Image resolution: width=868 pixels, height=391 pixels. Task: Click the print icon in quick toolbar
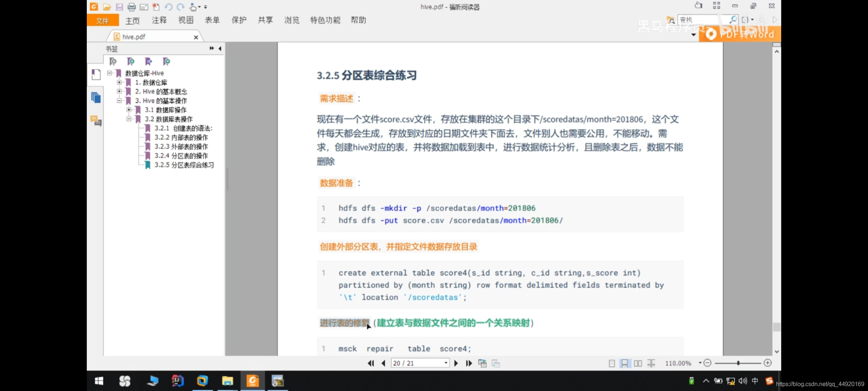click(x=132, y=7)
